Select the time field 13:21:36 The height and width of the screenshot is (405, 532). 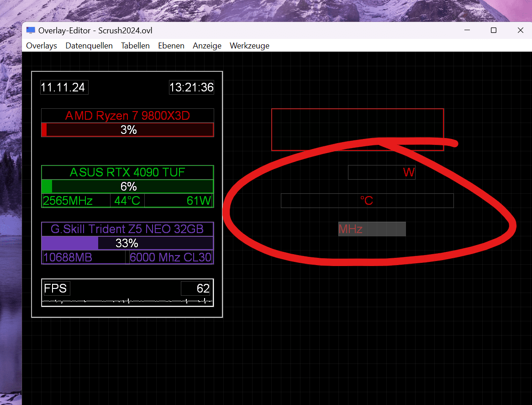pos(191,87)
